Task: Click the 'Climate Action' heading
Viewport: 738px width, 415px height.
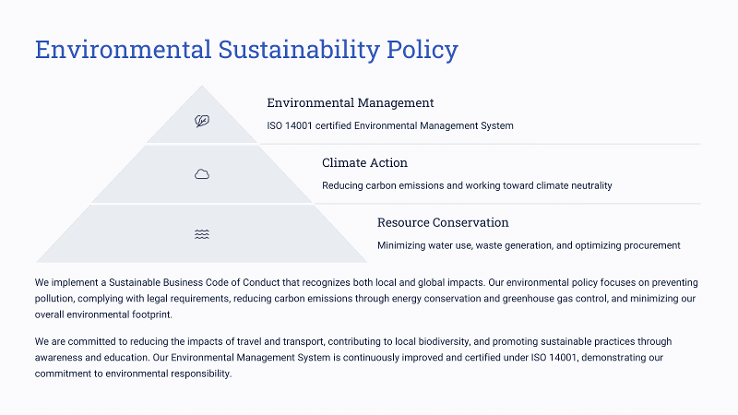Action: click(x=365, y=163)
